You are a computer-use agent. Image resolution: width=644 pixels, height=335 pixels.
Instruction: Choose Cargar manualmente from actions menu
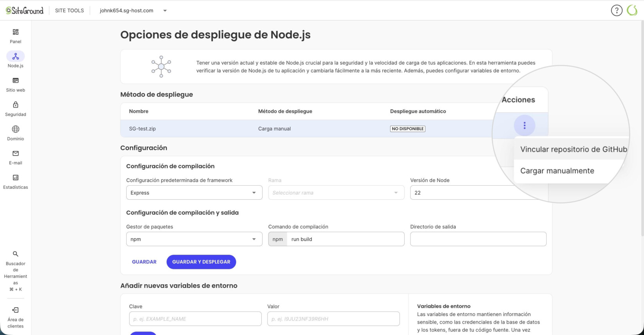(x=557, y=171)
